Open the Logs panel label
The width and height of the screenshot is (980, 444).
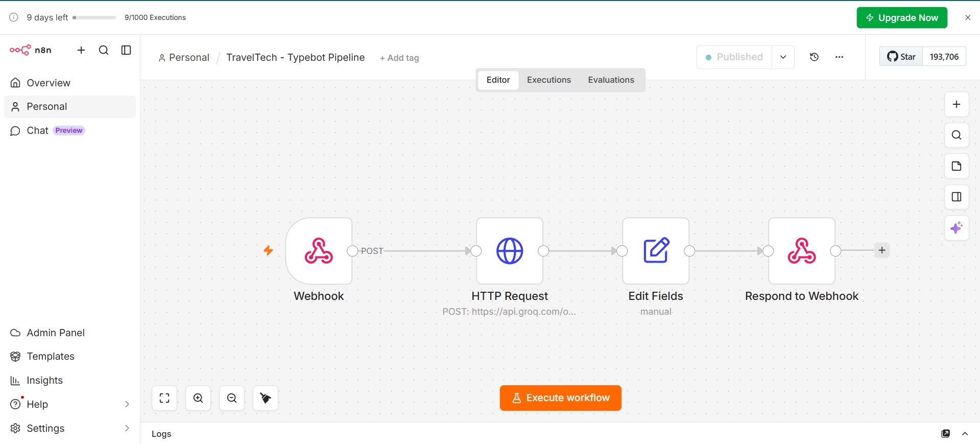tap(161, 434)
